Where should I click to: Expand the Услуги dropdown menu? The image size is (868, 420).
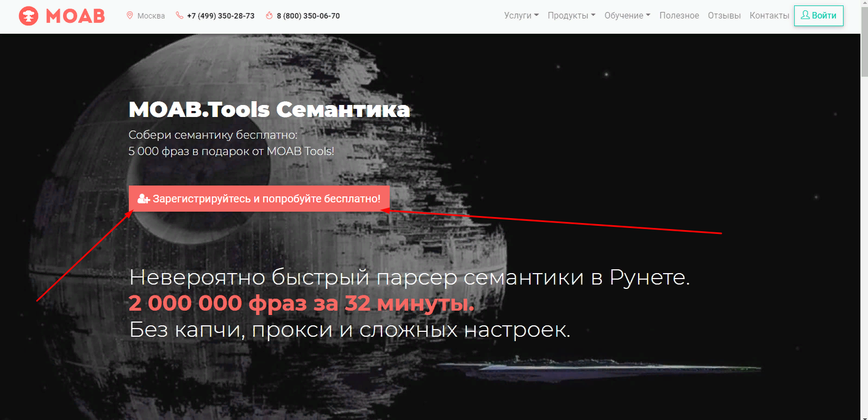[x=521, y=16]
